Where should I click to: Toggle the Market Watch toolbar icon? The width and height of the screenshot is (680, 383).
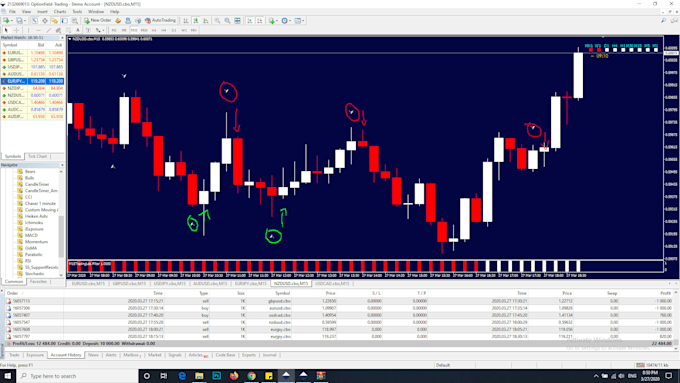34,20
